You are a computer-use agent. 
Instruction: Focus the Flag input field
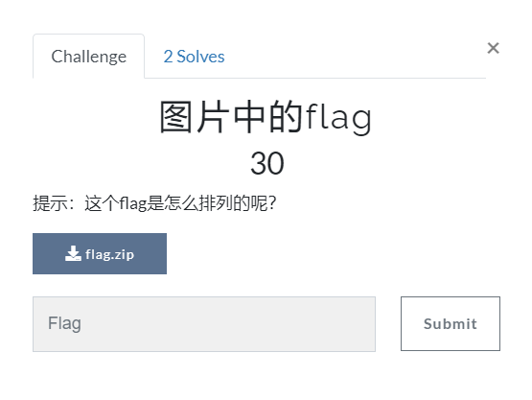pos(204,324)
